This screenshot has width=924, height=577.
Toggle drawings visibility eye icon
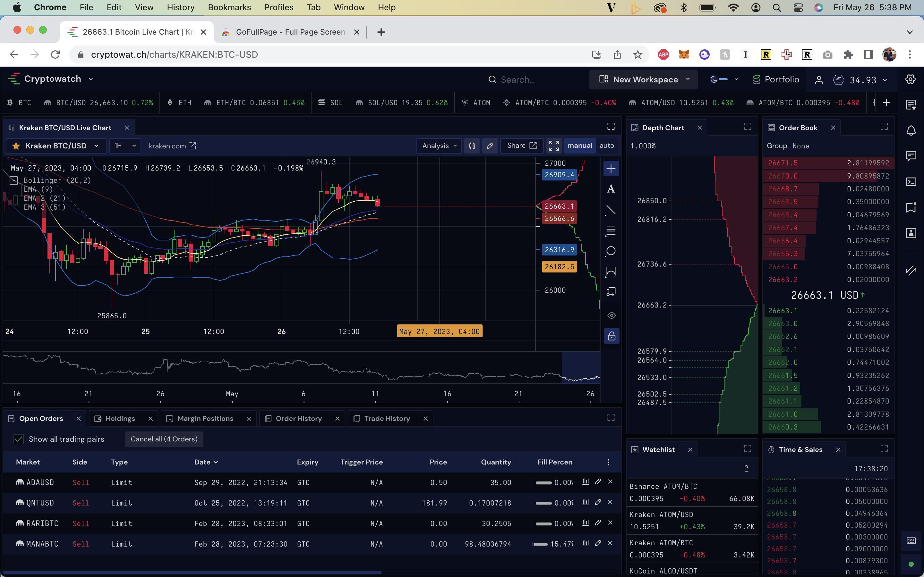pyautogui.click(x=611, y=316)
